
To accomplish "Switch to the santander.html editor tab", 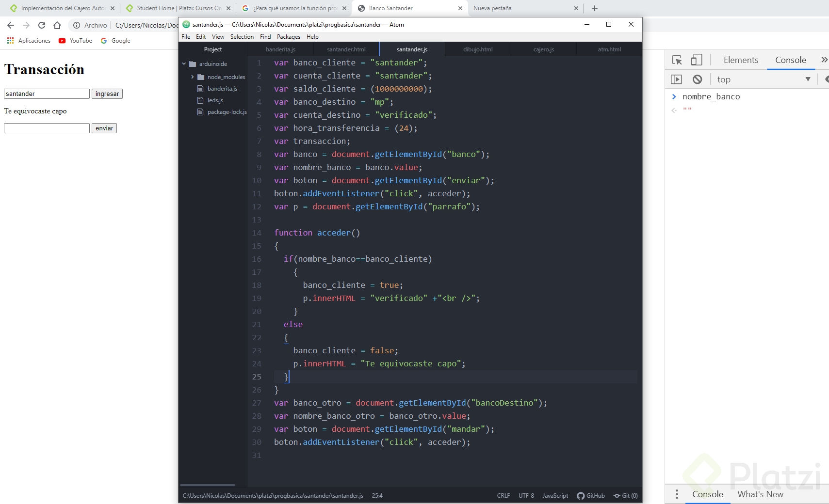I will (346, 49).
